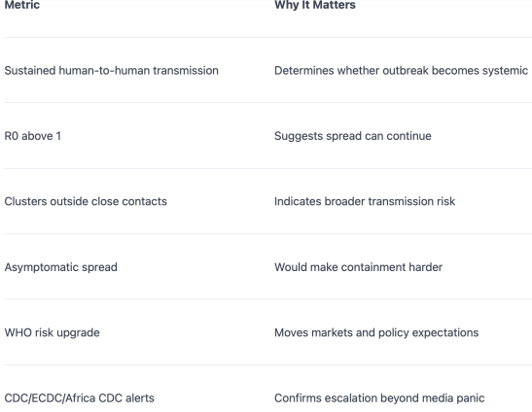Select the CDC/ECDC/Africa CDC alerts cell
Image resolution: width=532 pixels, height=412 pixels.
pyautogui.click(x=80, y=398)
